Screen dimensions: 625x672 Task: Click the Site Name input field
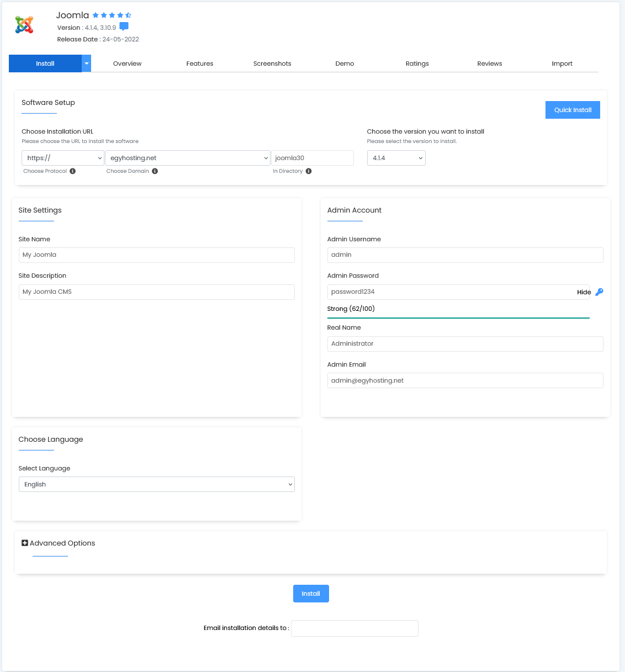tap(156, 255)
